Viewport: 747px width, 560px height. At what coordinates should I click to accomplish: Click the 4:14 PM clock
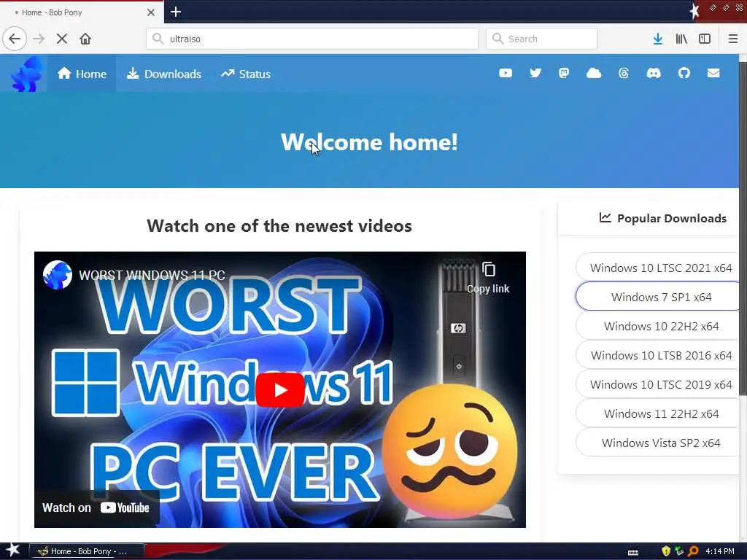coord(719,551)
